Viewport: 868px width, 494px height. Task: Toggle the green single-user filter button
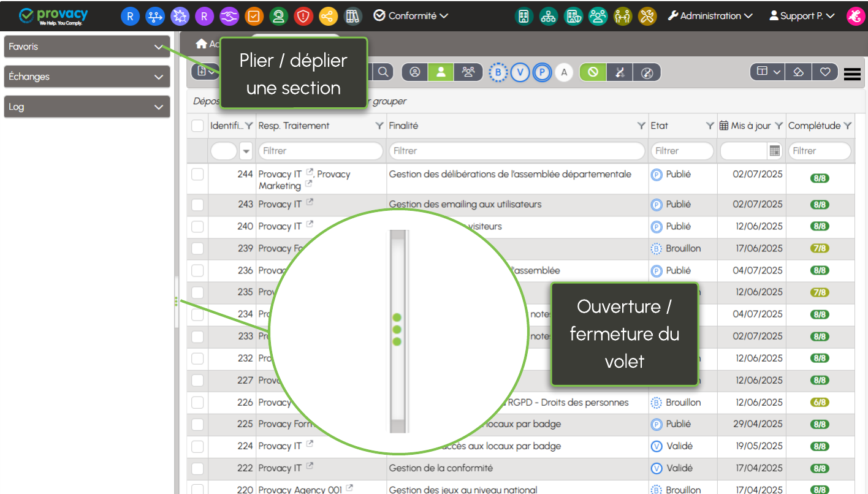[x=441, y=72]
